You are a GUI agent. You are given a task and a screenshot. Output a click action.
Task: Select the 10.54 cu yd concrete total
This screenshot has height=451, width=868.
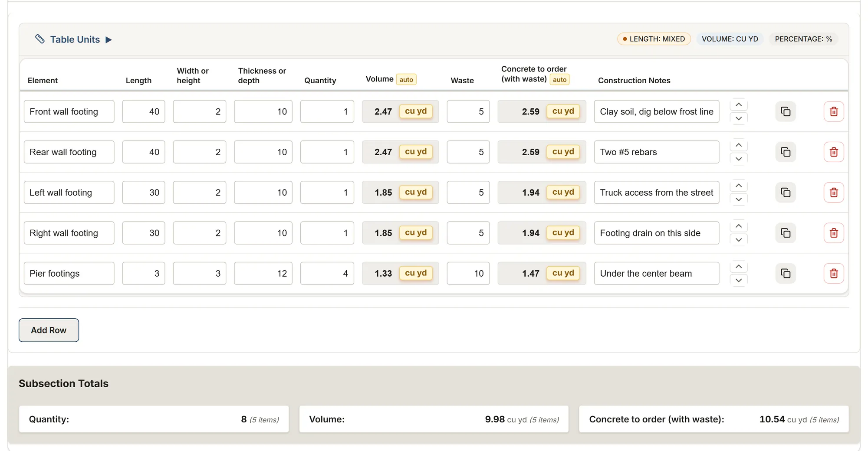[783, 419]
